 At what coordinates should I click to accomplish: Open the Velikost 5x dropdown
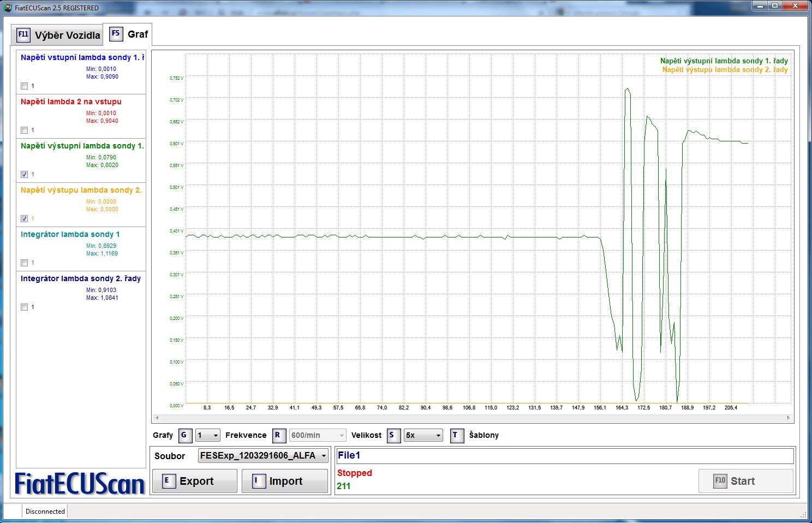[x=423, y=435]
